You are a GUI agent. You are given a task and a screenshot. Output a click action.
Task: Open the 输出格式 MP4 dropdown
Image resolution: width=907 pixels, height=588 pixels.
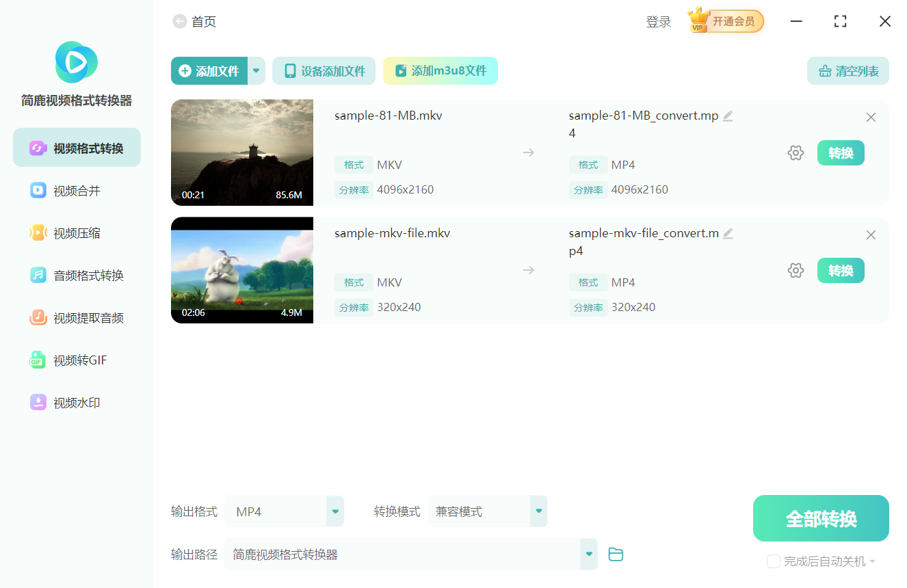pos(334,511)
